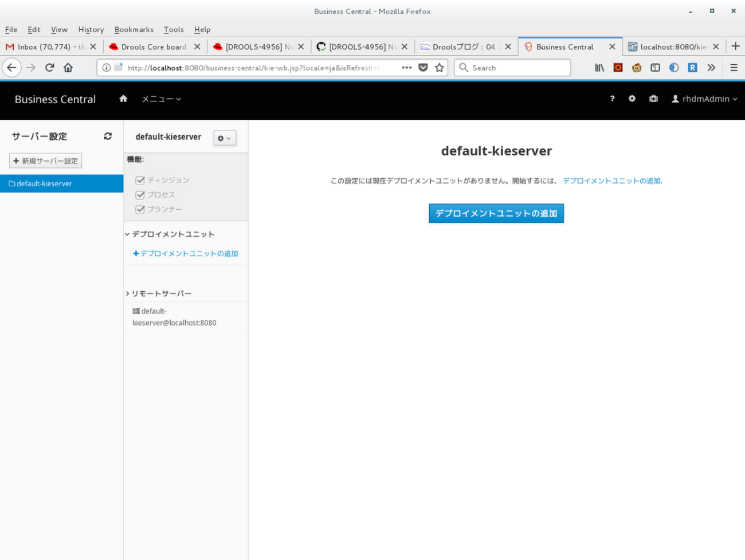Open the admin settings gear in header
Screen dimensions: 745x560
click(632, 99)
